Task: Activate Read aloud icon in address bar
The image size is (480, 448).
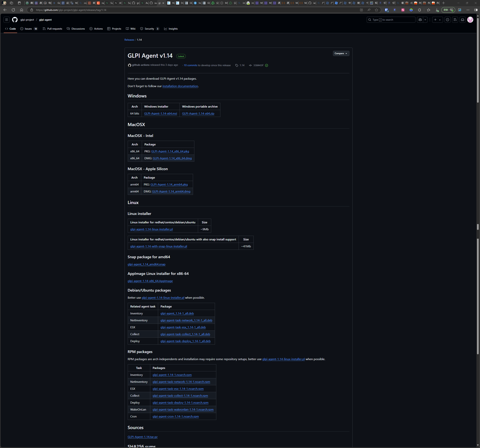Action: tap(369, 10)
